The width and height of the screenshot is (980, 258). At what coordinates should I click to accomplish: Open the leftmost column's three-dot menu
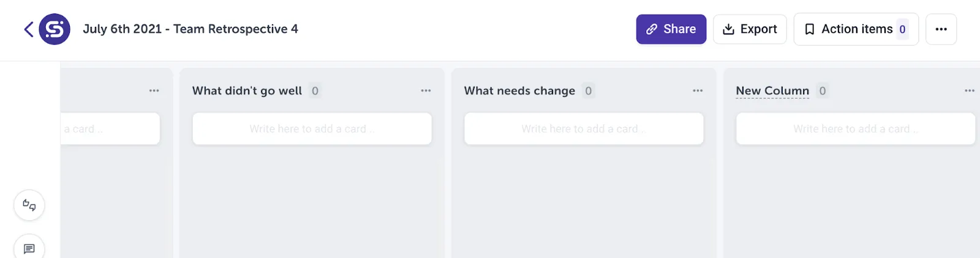[x=154, y=90]
